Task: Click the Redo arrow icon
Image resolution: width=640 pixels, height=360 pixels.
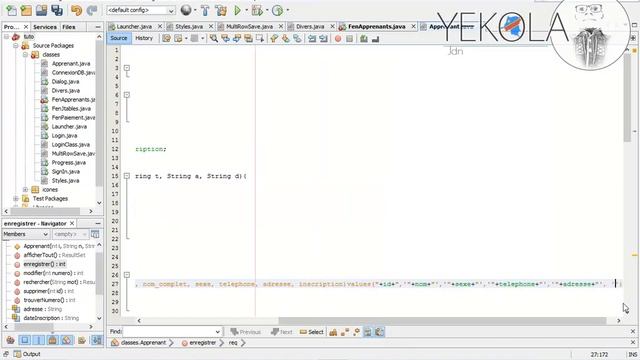Action: click(92, 10)
